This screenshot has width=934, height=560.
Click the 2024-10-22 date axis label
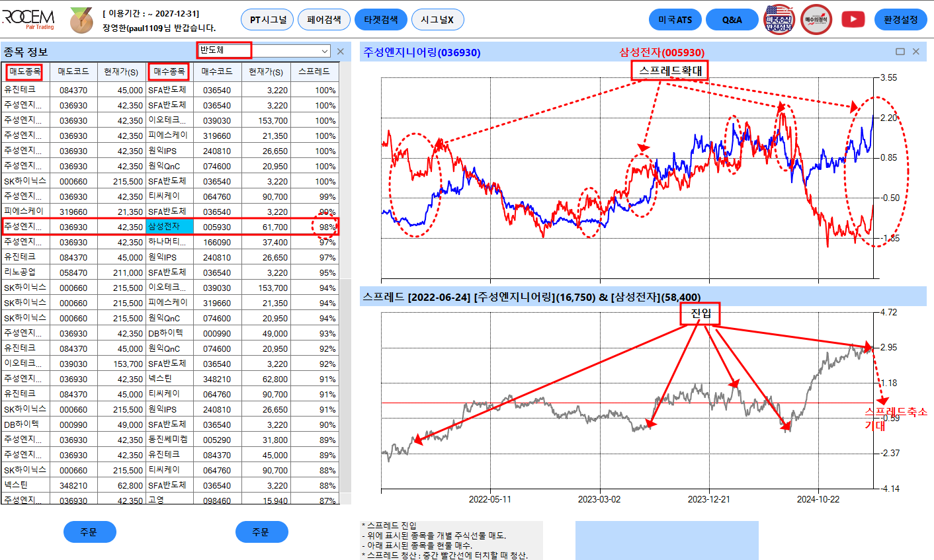click(x=818, y=499)
